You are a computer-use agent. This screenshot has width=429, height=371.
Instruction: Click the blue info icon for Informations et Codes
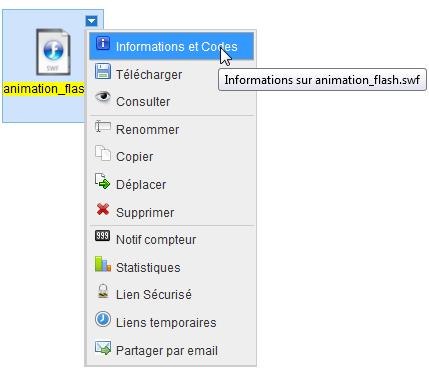103,43
